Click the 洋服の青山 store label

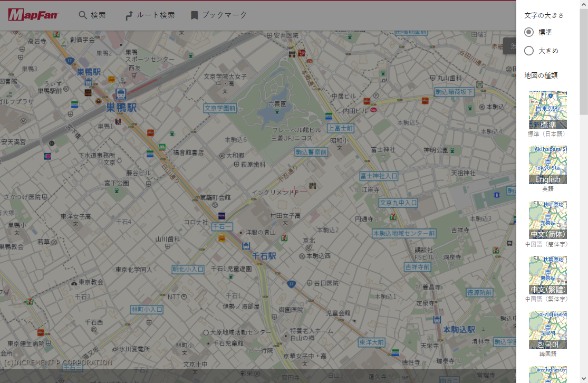pyautogui.click(x=261, y=233)
